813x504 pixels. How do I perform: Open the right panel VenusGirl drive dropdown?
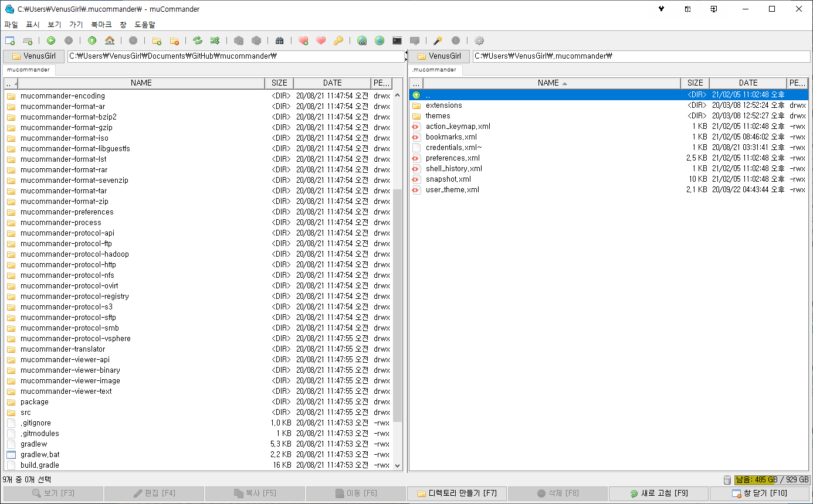(439, 56)
